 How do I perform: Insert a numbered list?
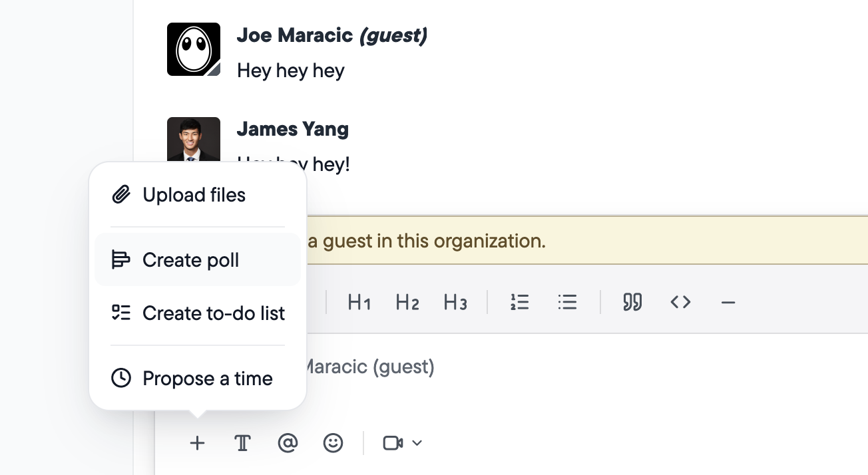tap(519, 303)
